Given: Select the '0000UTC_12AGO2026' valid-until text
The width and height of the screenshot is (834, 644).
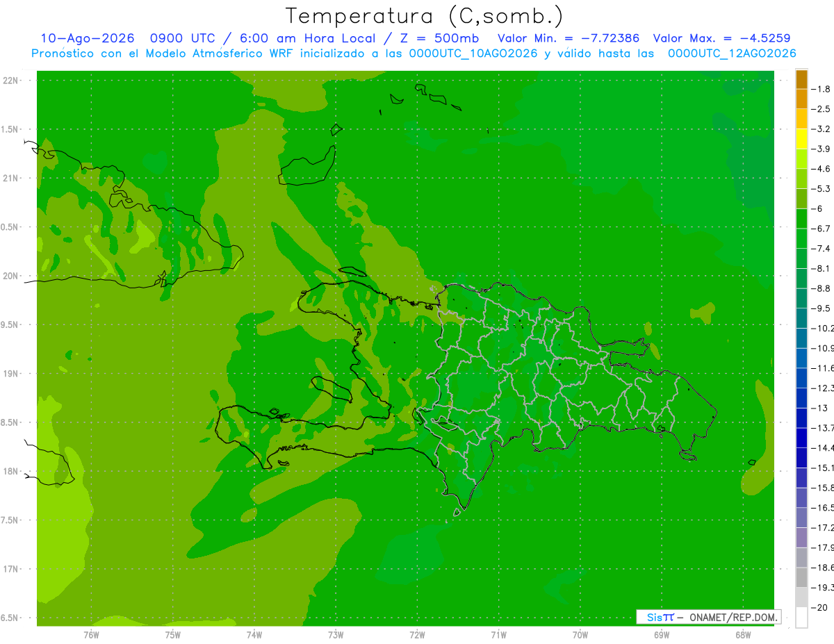Looking at the screenshot, I should [x=731, y=53].
